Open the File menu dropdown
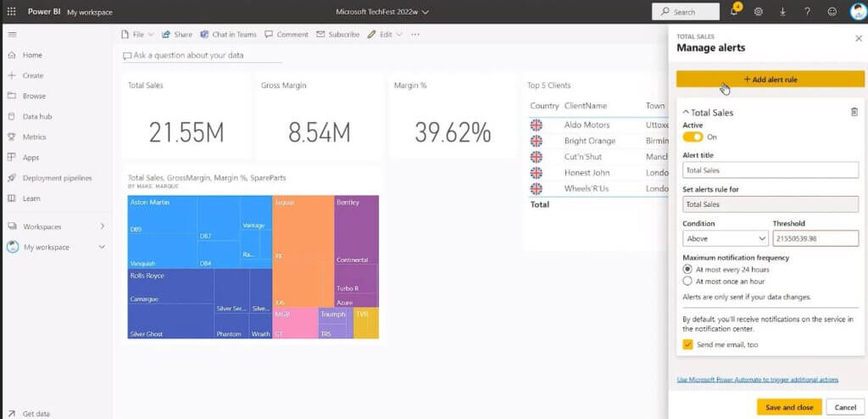868x419 pixels. 137,35
